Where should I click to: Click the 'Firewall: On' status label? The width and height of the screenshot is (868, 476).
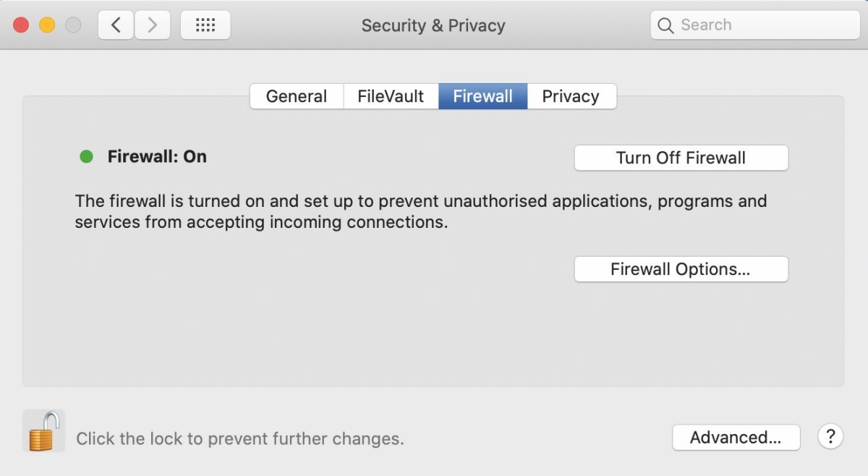(157, 156)
